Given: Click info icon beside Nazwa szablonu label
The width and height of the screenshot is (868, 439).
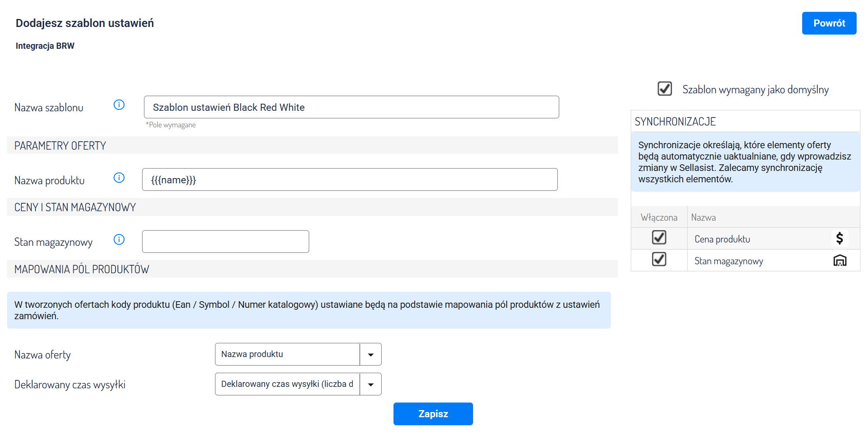Looking at the screenshot, I should [119, 105].
